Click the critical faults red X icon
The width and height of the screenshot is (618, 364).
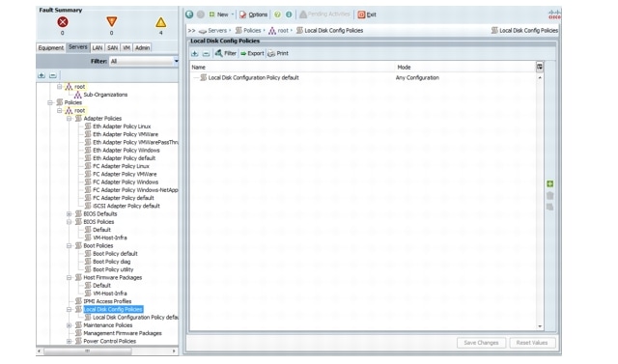[62, 22]
